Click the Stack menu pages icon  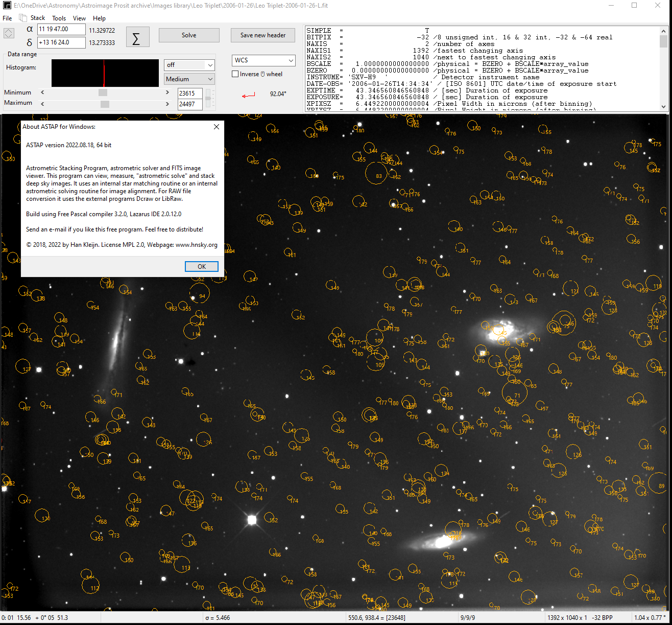click(23, 17)
